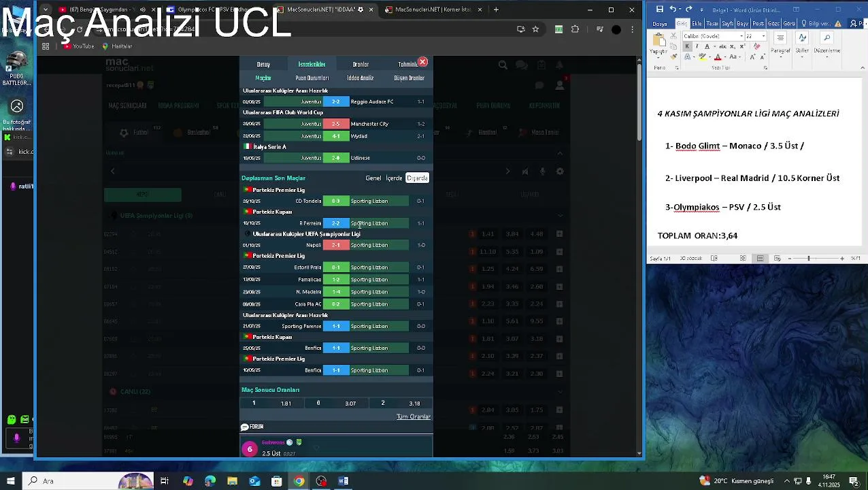
Task: Toggle strikethrough (abc) in Word
Action: tap(722, 46)
